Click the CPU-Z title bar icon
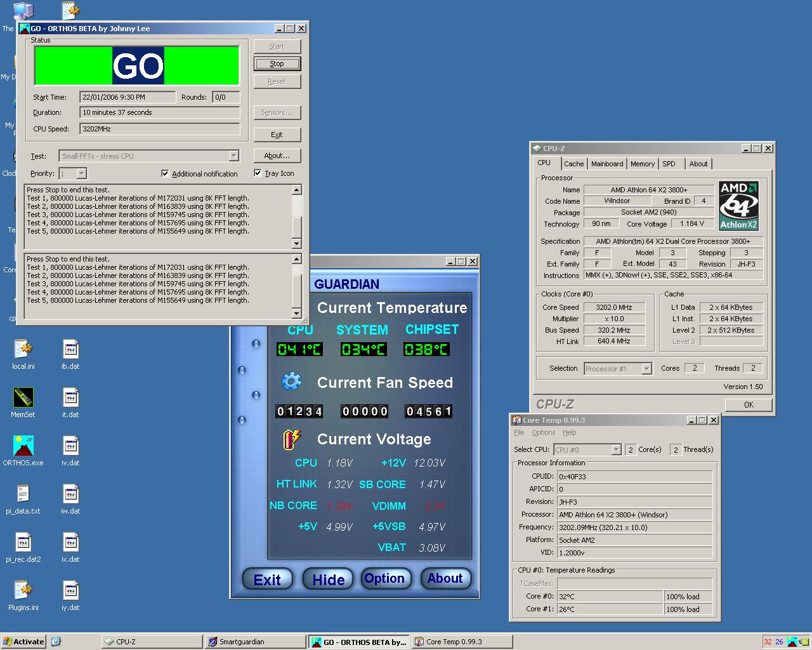This screenshot has width=812, height=650. (x=537, y=149)
